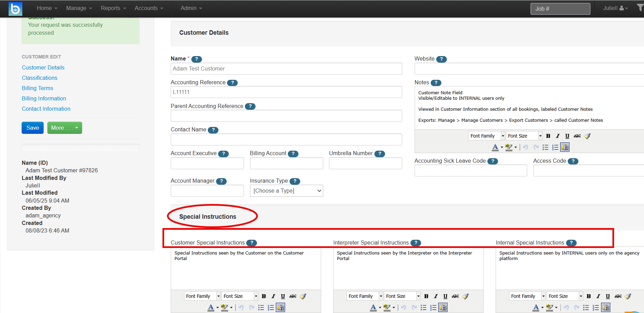The width and height of the screenshot is (644, 313).
Task: Open the Home menu
Action: coord(47,8)
